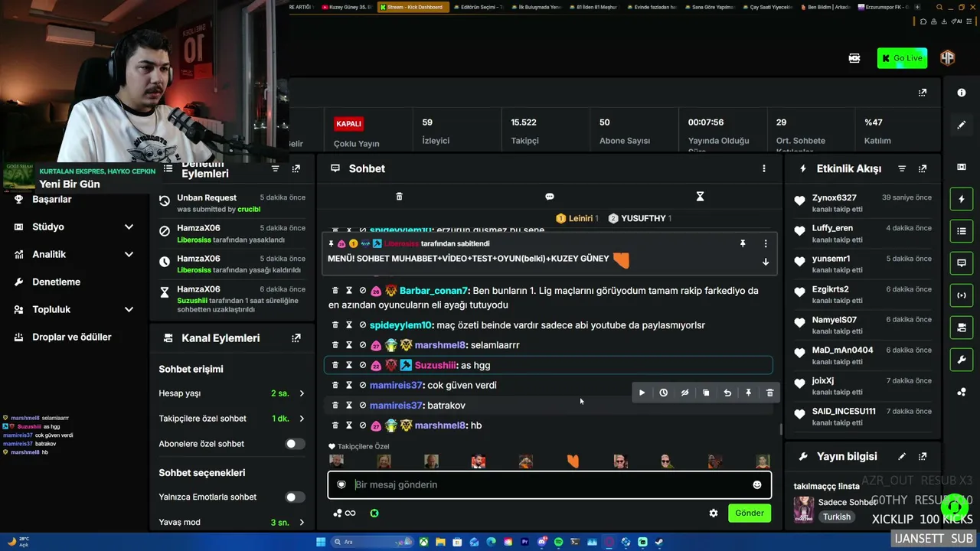
Task: Timeout spideyylem10 using the hourglass icon
Action: 349,325
